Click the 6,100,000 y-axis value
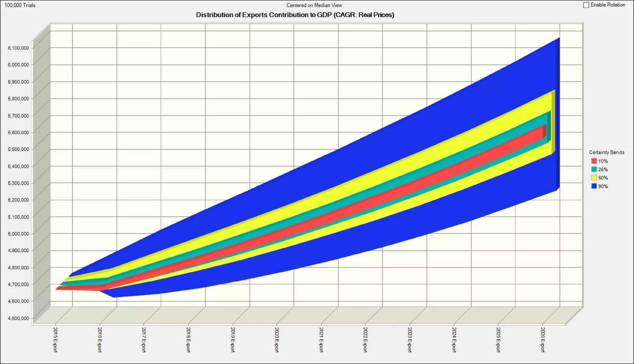This screenshot has height=364, width=634. tap(19, 48)
